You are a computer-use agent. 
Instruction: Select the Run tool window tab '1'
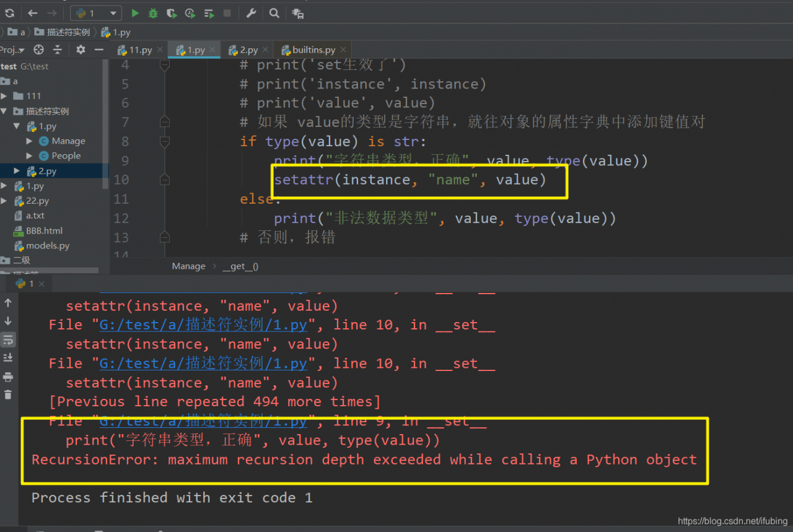pos(25,284)
